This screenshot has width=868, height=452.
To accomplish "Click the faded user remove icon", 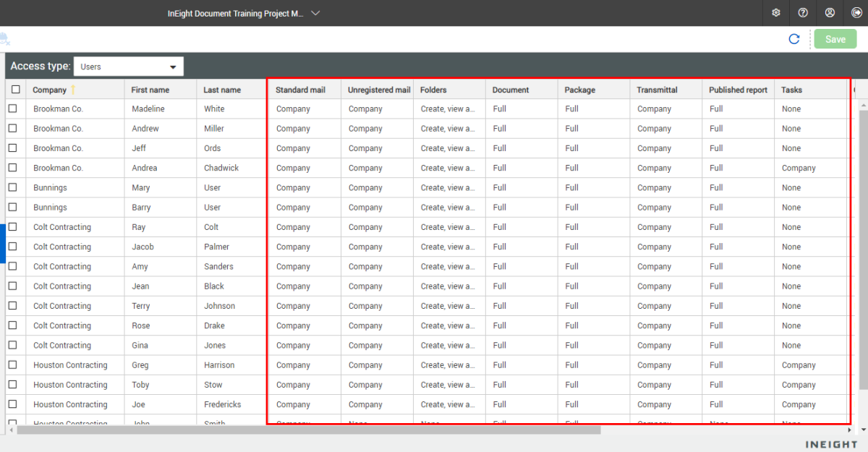I will [x=4, y=39].
